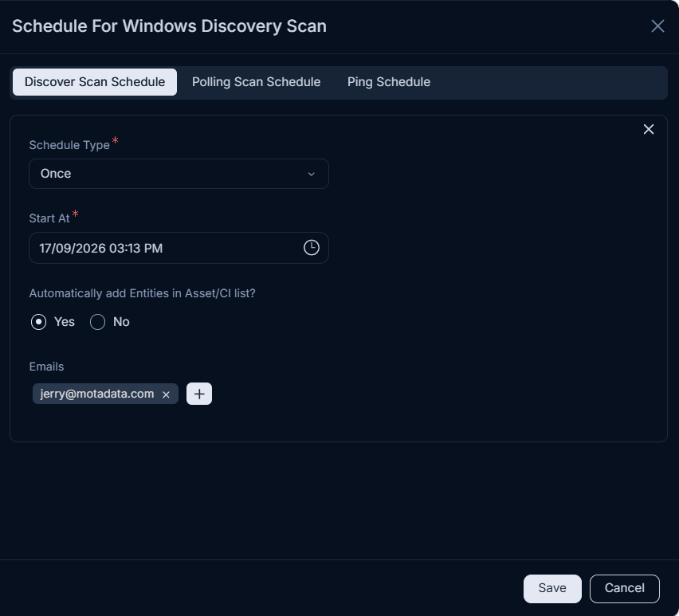Screen dimensions: 679x616
Task: Add another email with plus button
Action: click(x=199, y=394)
